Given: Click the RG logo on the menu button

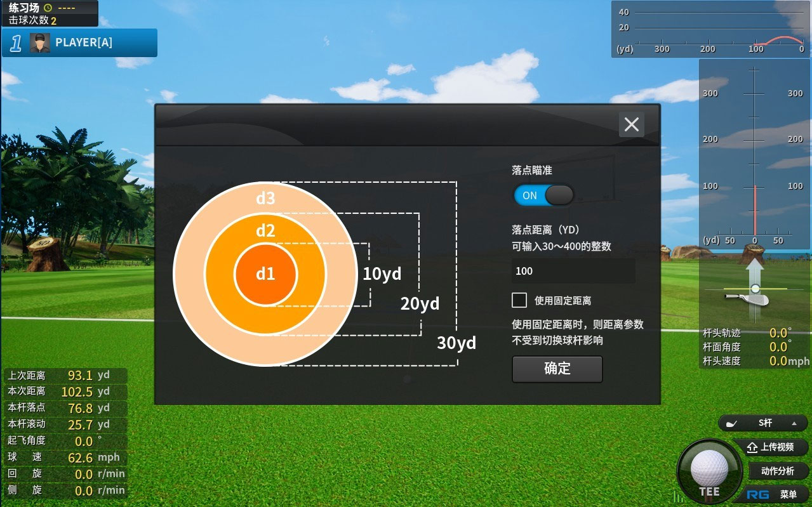Looking at the screenshot, I should (x=758, y=494).
